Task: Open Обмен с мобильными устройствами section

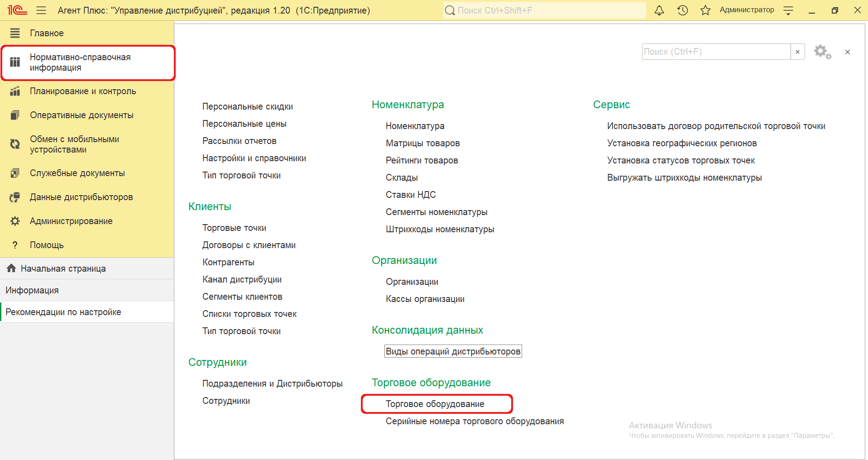Action: click(x=74, y=144)
